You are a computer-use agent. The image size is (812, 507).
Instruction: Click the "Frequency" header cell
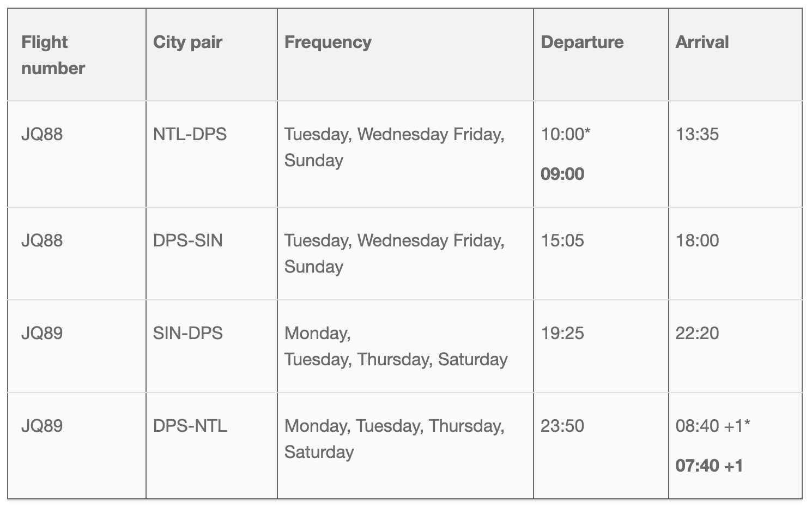[x=328, y=42]
